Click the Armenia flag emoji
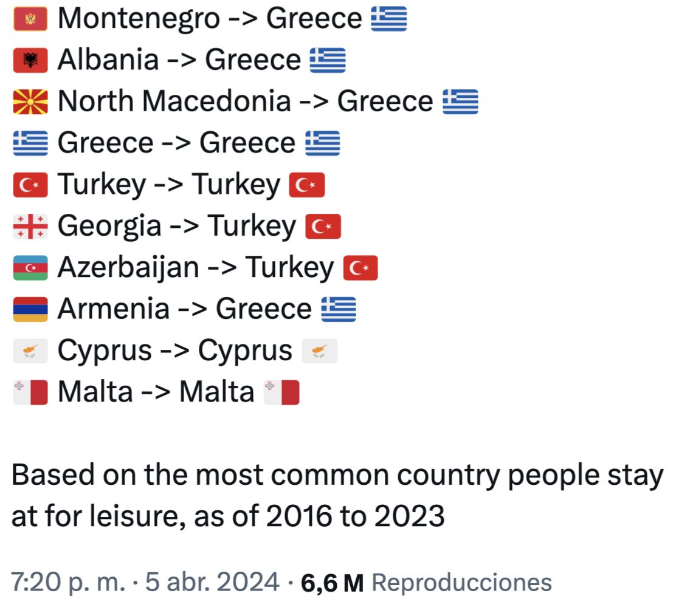The image size is (676, 616). pyautogui.click(x=30, y=309)
